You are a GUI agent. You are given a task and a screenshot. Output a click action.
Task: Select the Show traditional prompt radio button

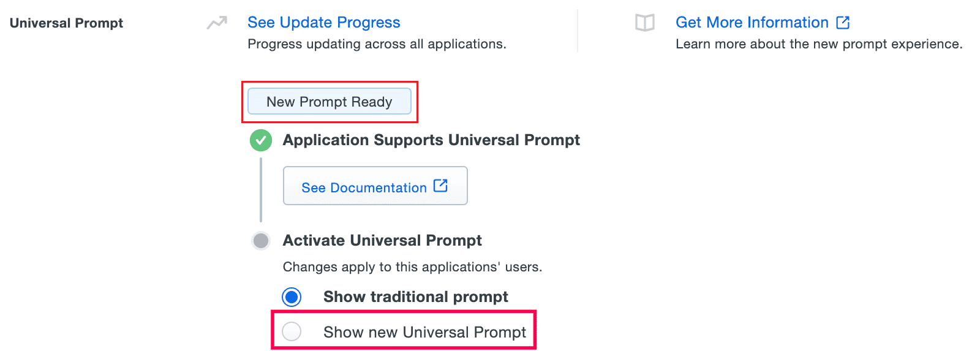[292, 297]
